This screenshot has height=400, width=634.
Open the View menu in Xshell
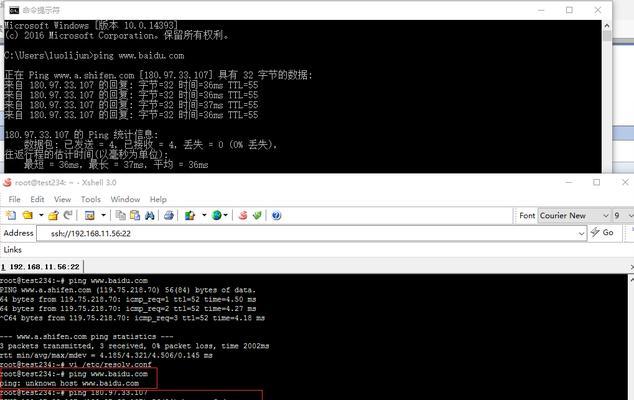pyautogui.click(x=63, y=199)
